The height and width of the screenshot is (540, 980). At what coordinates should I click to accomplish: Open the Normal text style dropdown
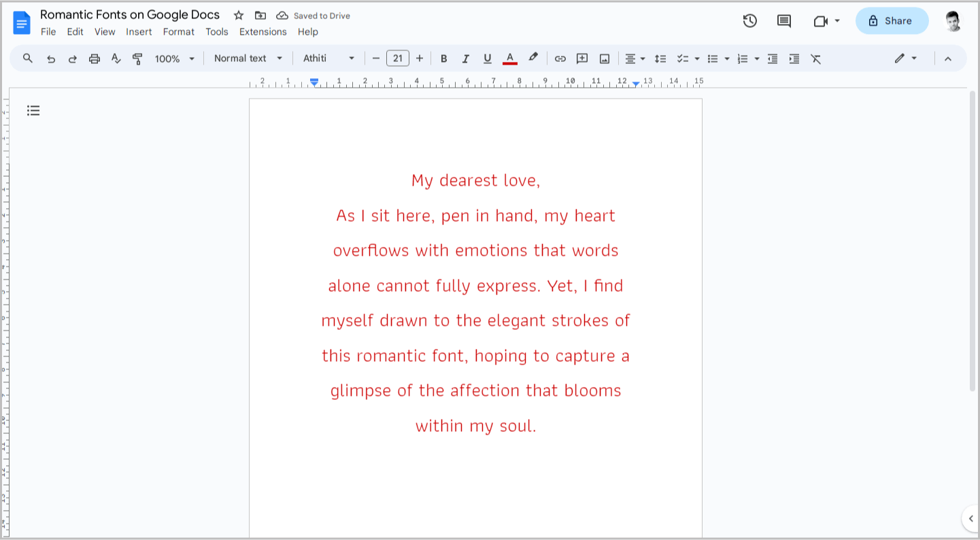[x=248, y=58]
